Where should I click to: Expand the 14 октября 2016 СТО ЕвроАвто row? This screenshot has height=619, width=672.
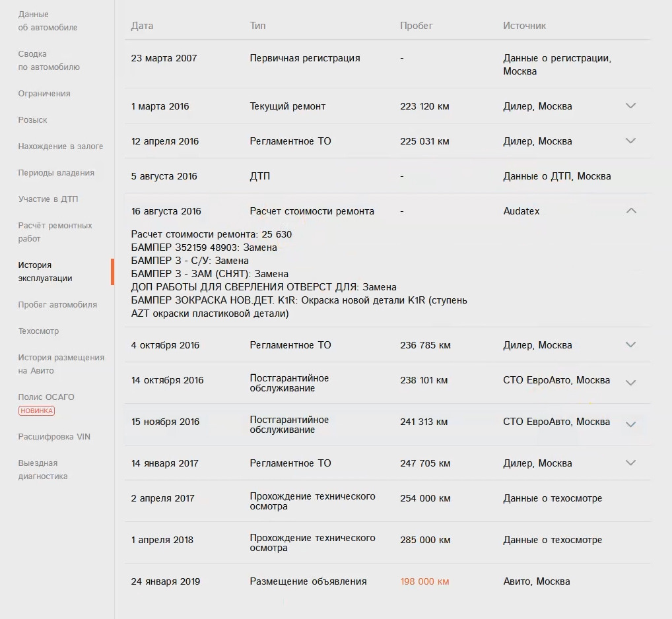click(x=630, y=383)
